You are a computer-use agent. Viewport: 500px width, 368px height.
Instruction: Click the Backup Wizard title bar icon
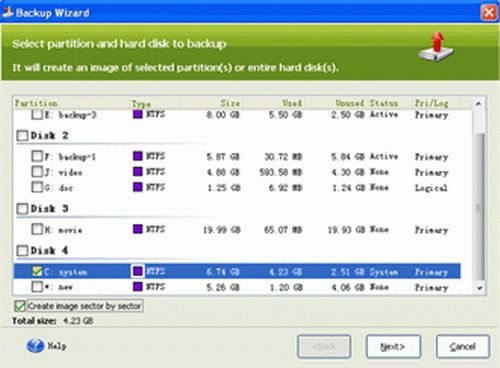[x=7, y=12]
